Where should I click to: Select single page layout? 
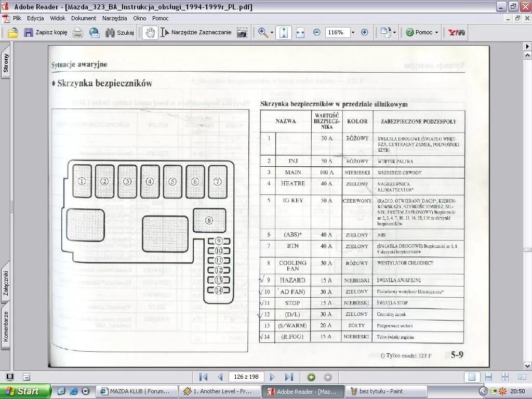tap(472, 377)
